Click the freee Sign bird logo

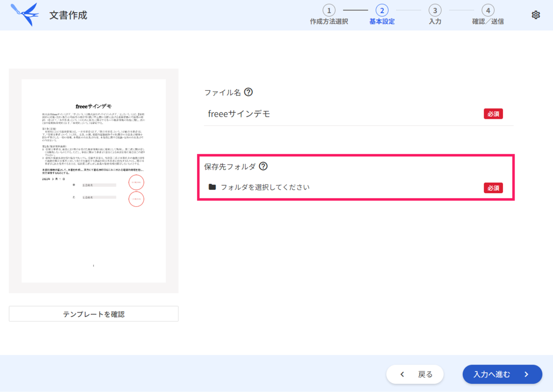tap(25, 15)
